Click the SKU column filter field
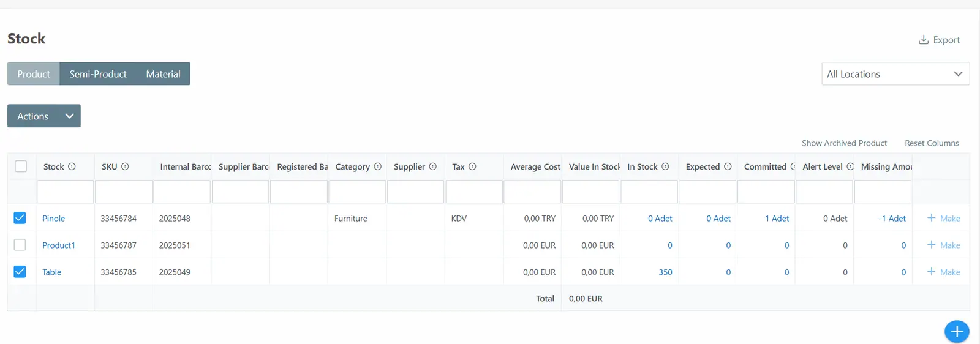980x344 pixels. click(x=124, y=192)
